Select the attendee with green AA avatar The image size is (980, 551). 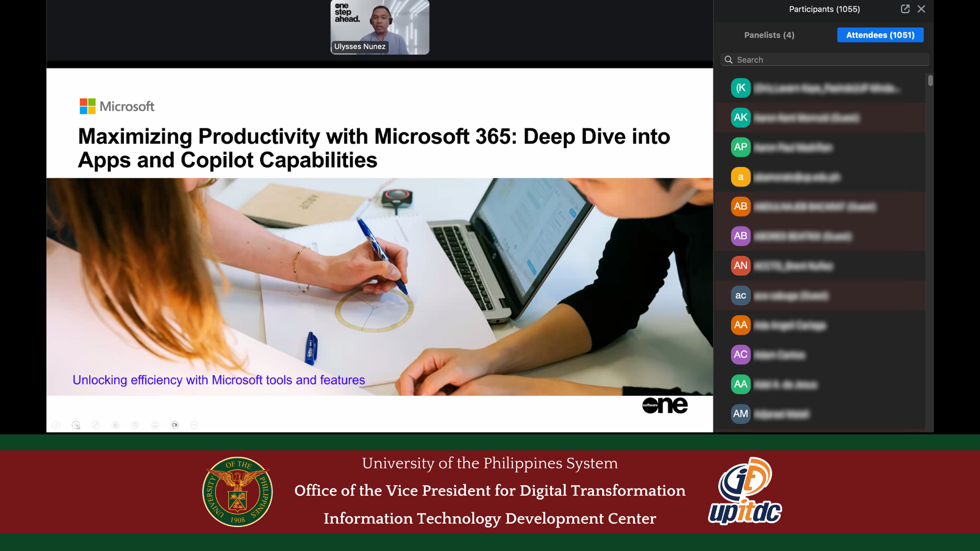[820, 384]
